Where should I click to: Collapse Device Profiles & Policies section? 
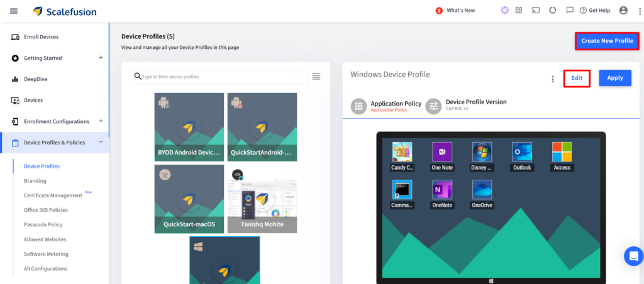coord(101,142)
